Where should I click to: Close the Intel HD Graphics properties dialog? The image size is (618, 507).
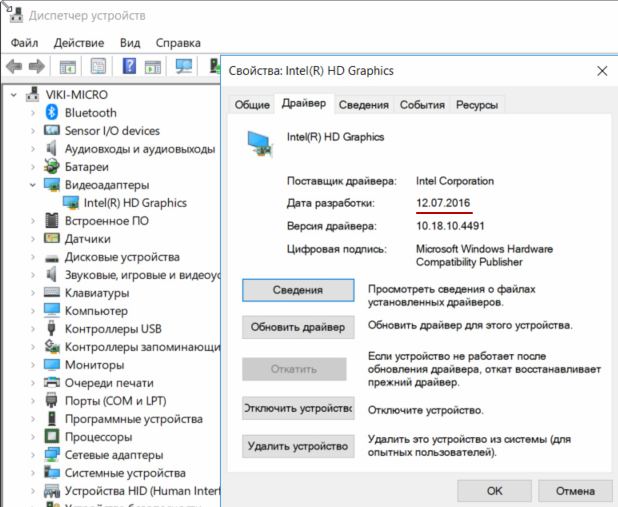(x=602, y=71)
